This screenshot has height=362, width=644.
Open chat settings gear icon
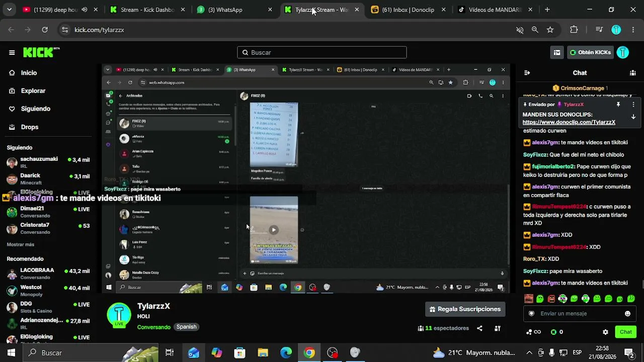(605, 332)
